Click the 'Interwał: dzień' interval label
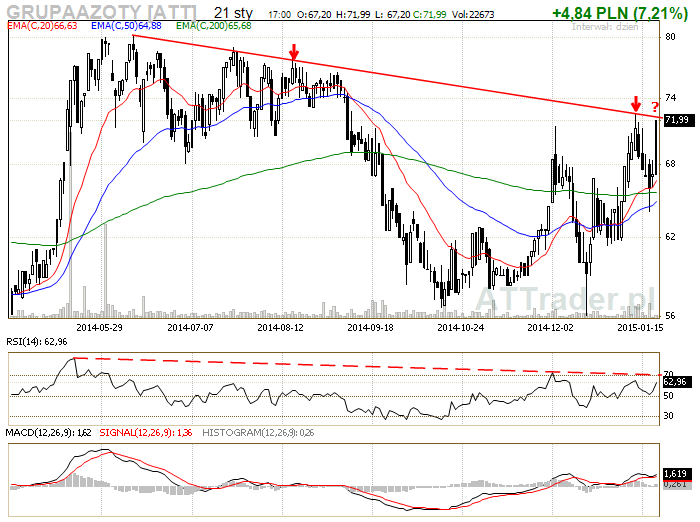This screenshot has width=700, height=522. (x=605, y=26)
